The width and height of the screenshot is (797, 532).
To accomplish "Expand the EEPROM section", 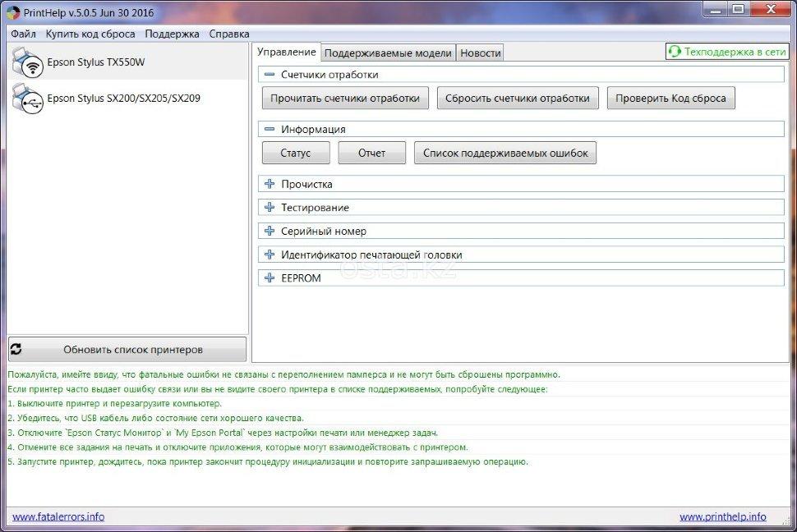I will click(x=270, y=278).
